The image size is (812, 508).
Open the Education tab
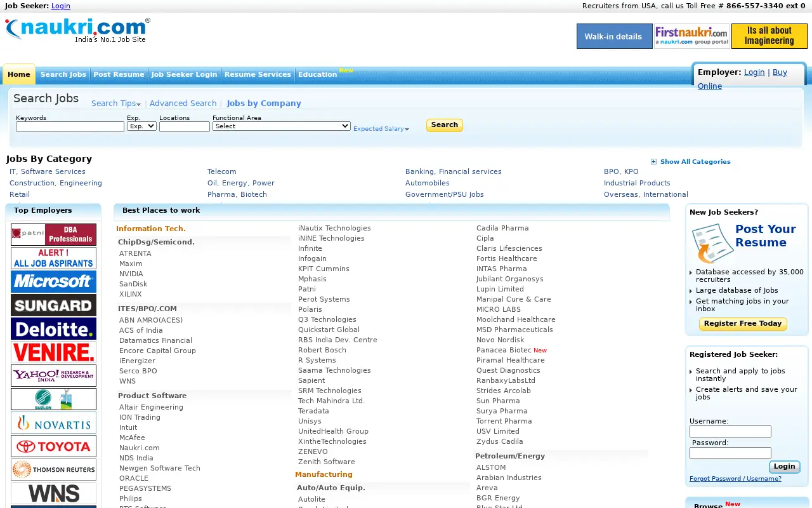point(317,74)
